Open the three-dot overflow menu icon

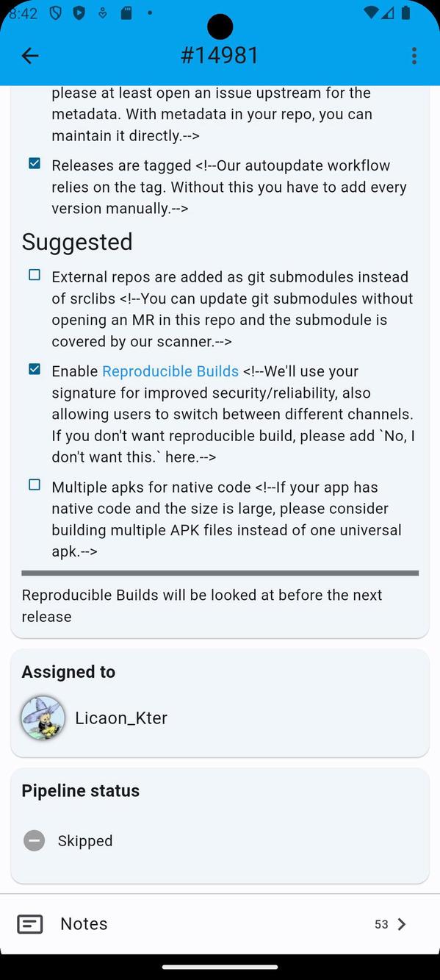click(x=414, y=55)
